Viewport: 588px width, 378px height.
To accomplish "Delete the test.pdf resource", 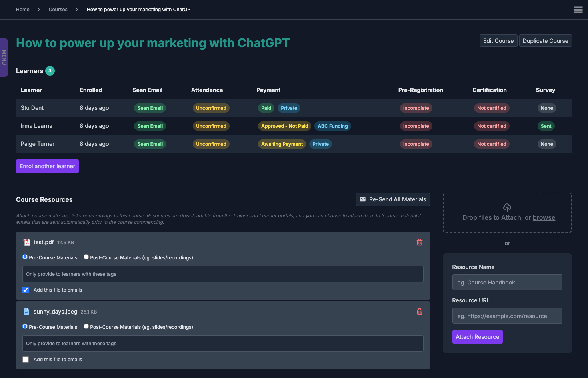I will click(x=419, y=242).
